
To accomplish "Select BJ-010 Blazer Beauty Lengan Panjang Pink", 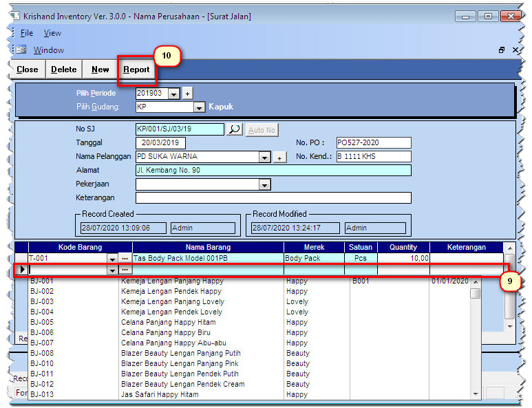I will coord(249,363).
